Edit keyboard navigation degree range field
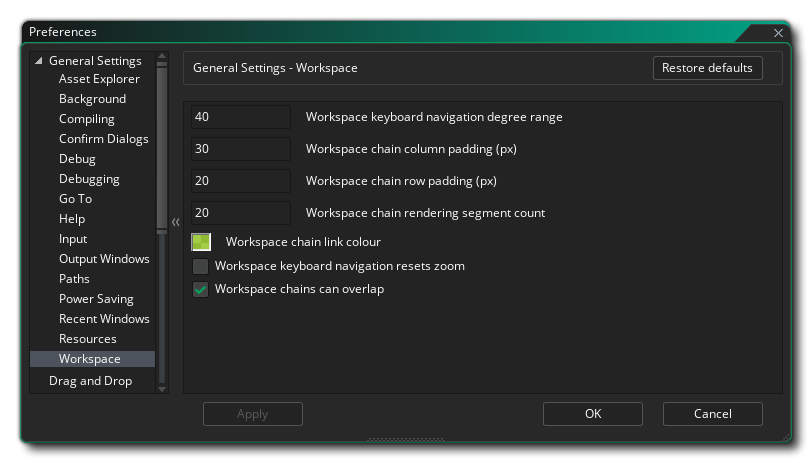812x463 pixels. [241, 117]
